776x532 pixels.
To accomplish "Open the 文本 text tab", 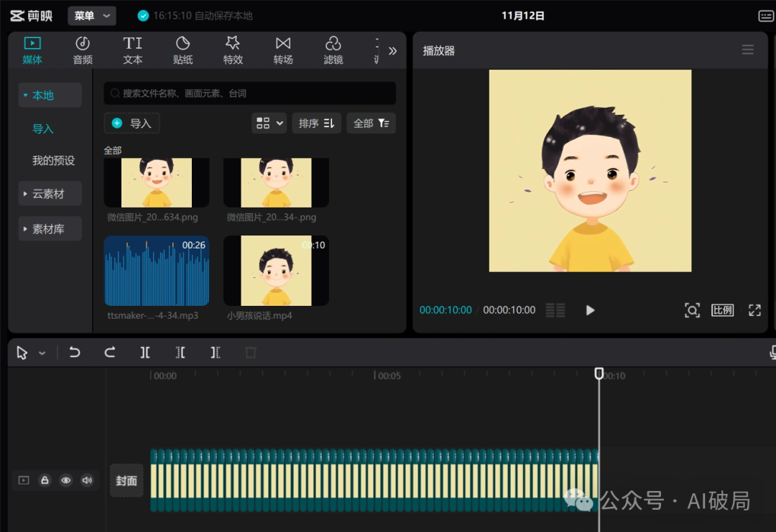I will 133,50.
